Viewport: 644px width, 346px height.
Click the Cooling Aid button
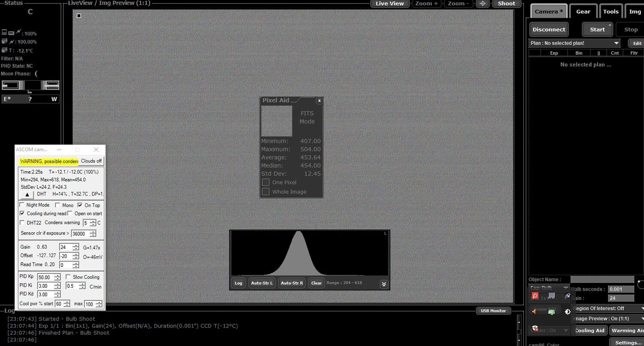(590, 330)
